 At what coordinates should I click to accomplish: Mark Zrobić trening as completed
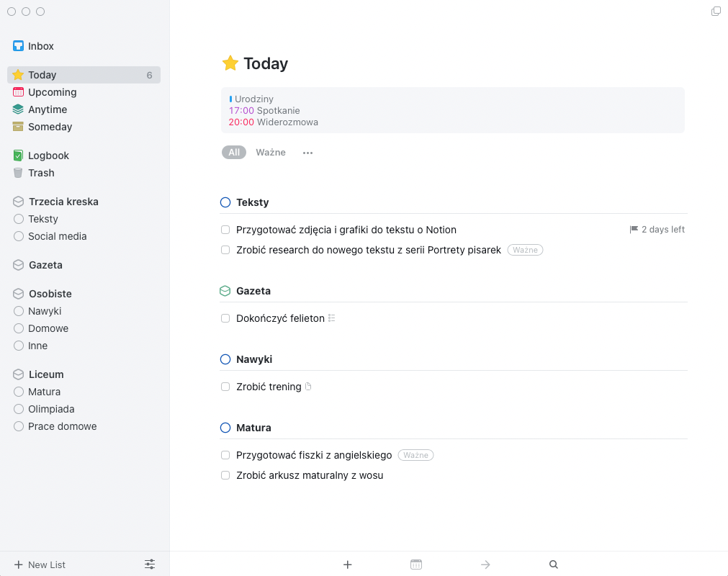click(225, 387)
